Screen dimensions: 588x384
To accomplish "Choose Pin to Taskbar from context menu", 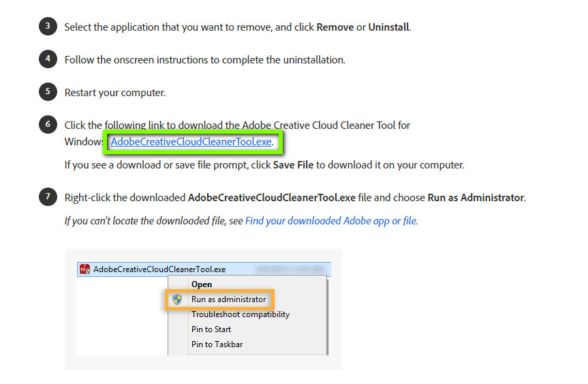I will [217, 344].
